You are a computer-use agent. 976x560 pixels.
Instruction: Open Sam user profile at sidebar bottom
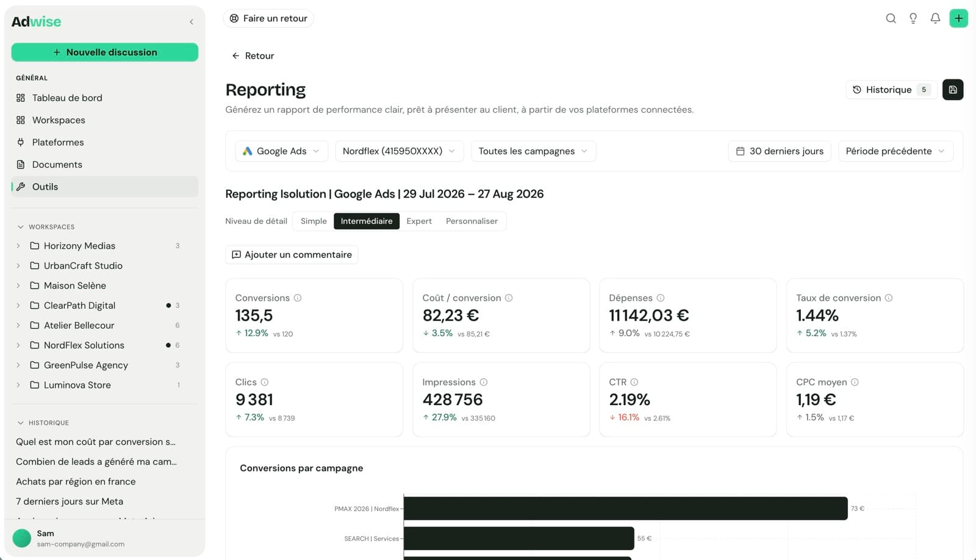coord(104,538)
